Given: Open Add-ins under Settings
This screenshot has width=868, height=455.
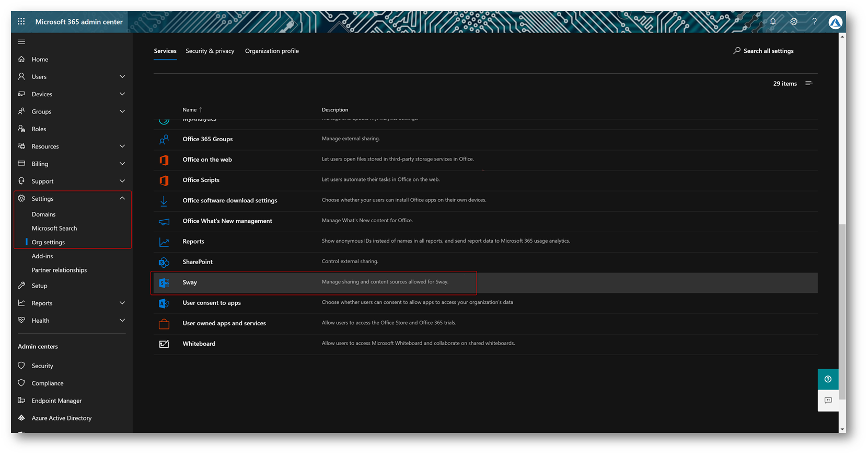Looking at the screenshot, I should coord(42,256).
